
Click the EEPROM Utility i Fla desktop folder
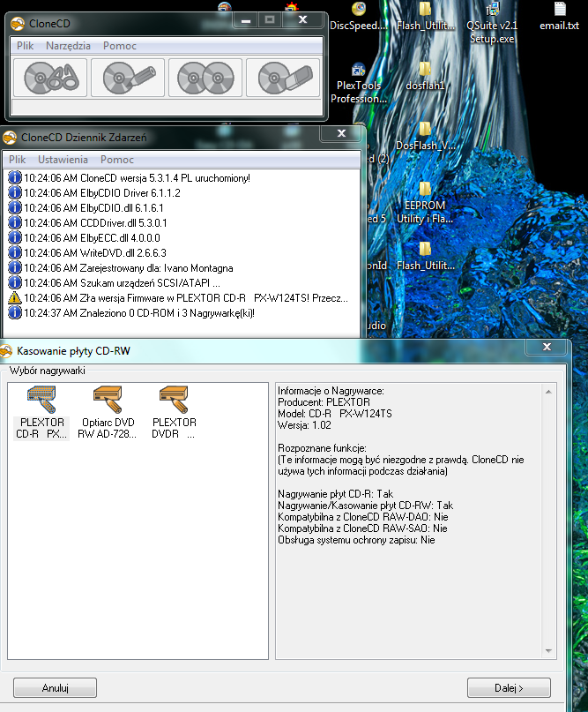tap(425, 204)
